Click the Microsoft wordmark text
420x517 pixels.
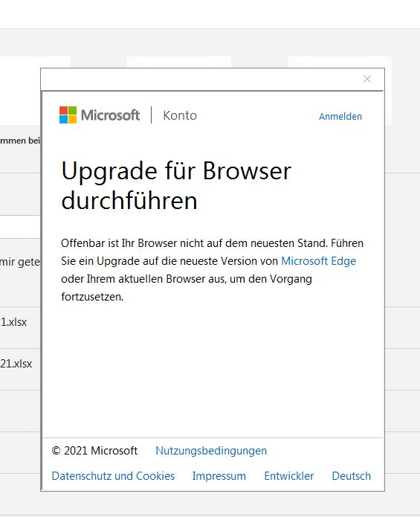pyautogui.click(x=110, y=115)
